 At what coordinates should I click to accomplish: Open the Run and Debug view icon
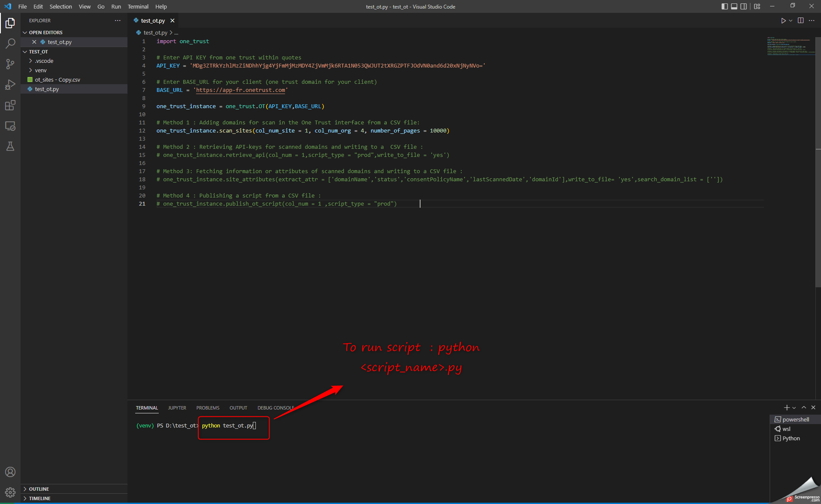point(10,85)
